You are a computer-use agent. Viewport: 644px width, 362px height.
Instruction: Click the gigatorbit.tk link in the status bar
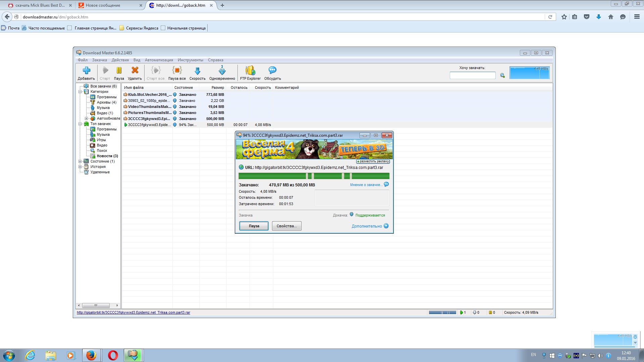133,312
